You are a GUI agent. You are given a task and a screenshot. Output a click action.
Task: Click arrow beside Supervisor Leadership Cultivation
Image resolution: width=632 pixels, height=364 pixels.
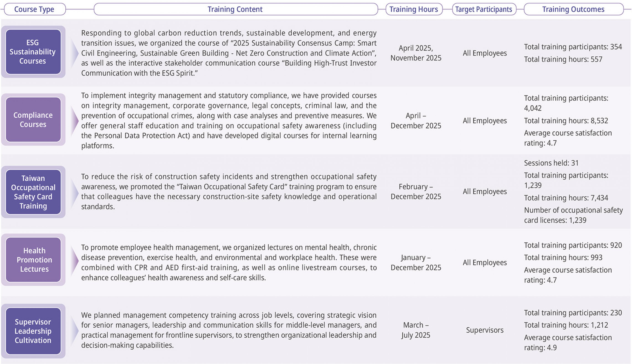coord(74,331)
